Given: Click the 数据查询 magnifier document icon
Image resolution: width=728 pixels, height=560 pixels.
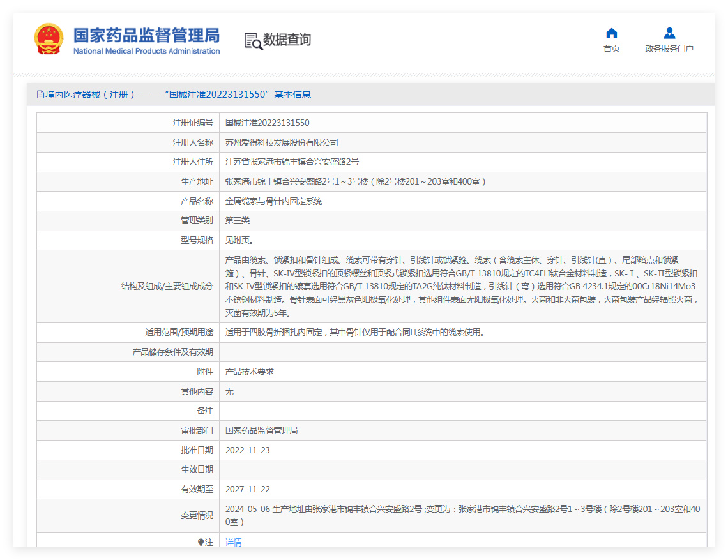Looking at the screenshot, I should (254, 41).
